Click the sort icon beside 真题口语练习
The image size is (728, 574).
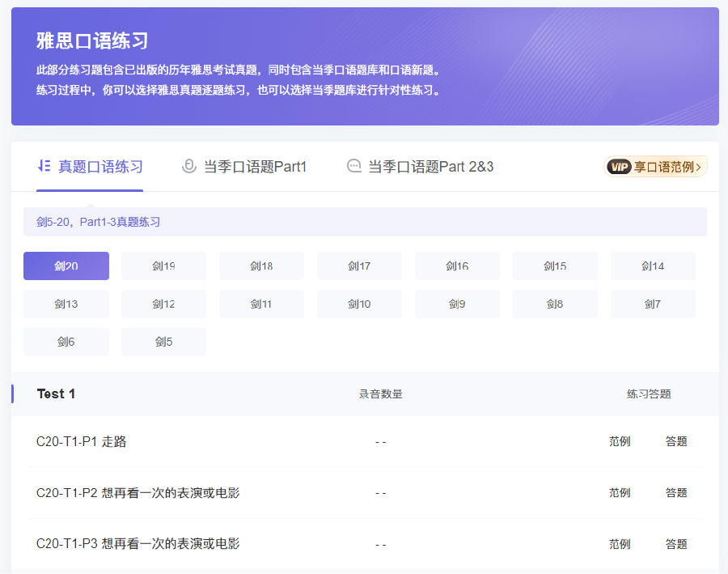44,166
